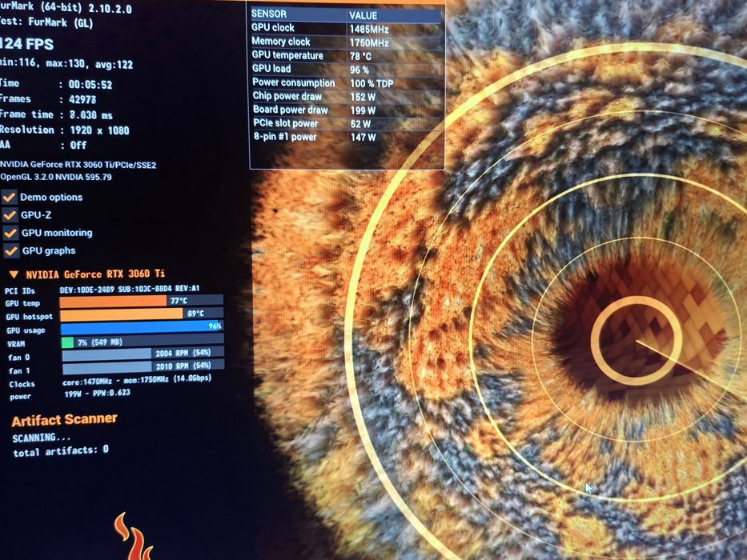This screenshot has height=560, width=747.
Task: Click the fan 1 bar showing 2010 RPM
Action: (x=143, y=366)
